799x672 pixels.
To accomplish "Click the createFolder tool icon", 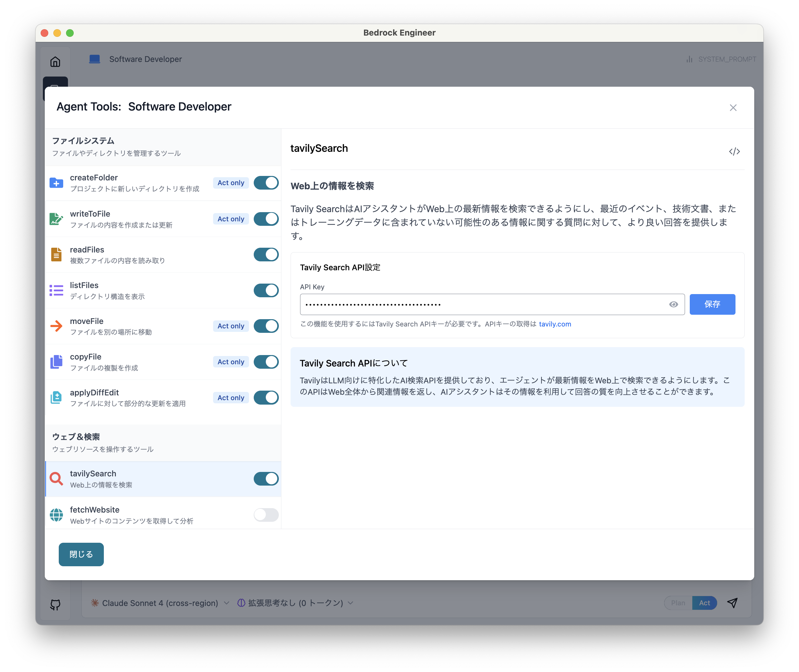I will point(56,183).
